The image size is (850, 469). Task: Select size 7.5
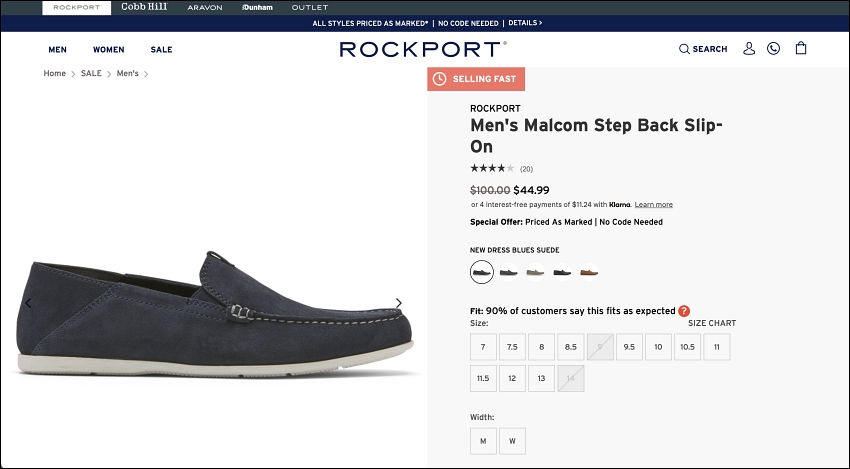(x=512, y=347)
